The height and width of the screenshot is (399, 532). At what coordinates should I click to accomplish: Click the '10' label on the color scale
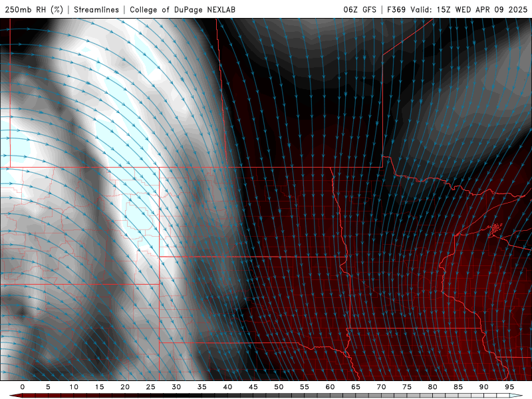click(x=74, y=387)
